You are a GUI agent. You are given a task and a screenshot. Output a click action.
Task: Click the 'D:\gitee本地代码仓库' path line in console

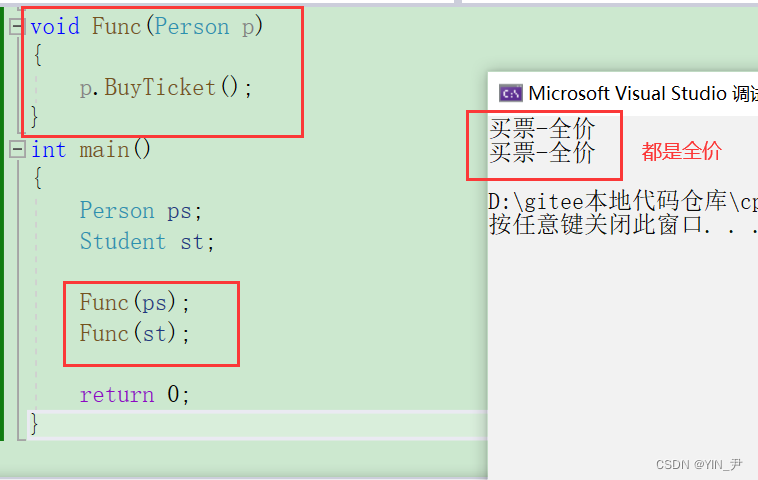(623, 202)
